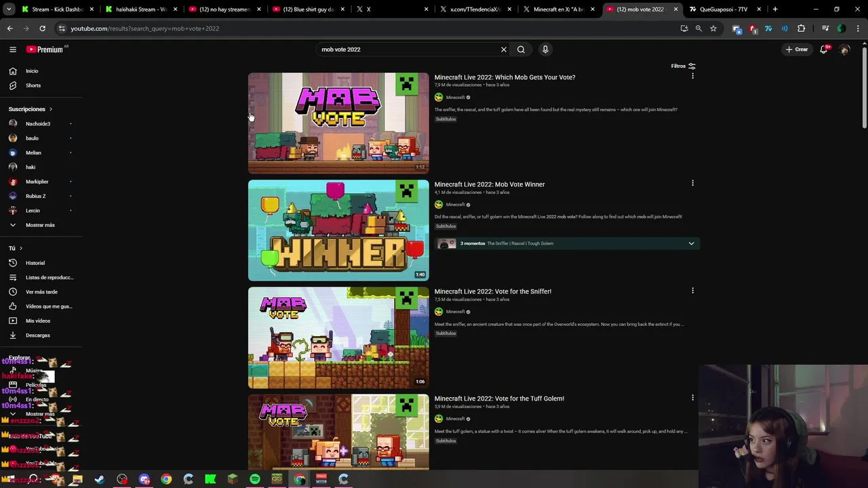The width and height of the screenshot is (868, 488).
Task: Click the Crear button
Action: point(797,49)
